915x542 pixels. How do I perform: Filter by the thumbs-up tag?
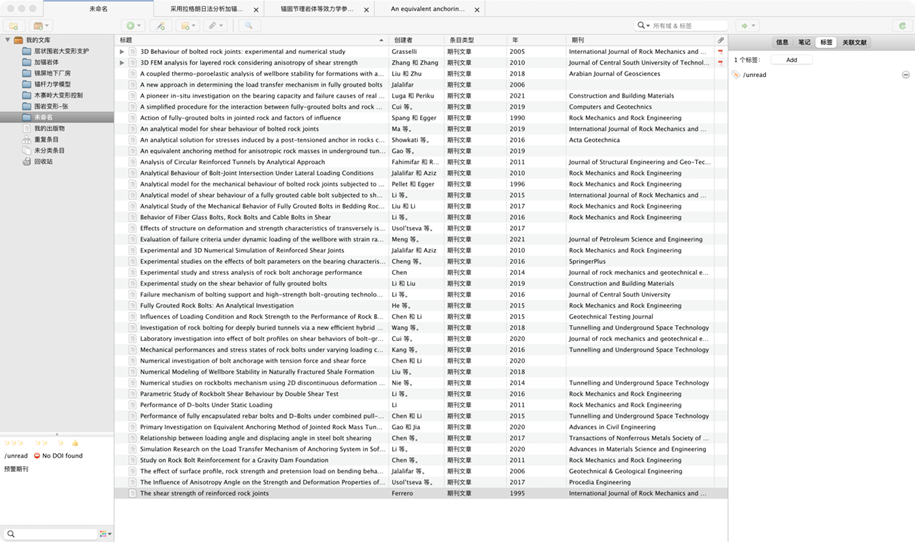point(75,443)
